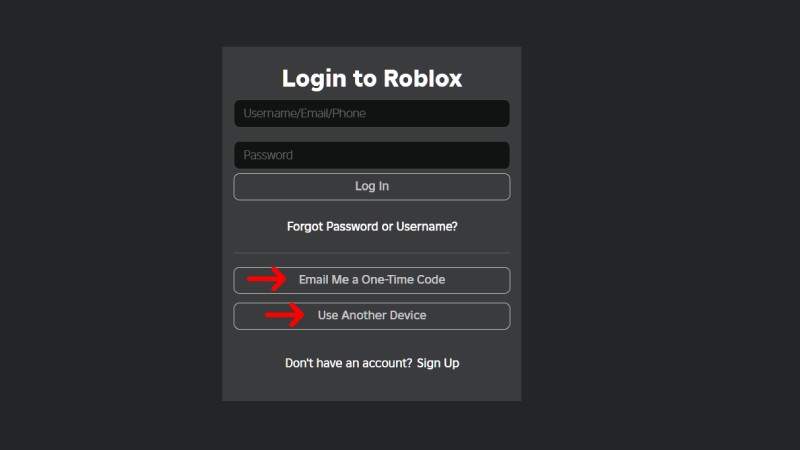Screen dimensions: 800x450
Task: Place cursor in the username placeholder text
Action: tap(305, 114)
